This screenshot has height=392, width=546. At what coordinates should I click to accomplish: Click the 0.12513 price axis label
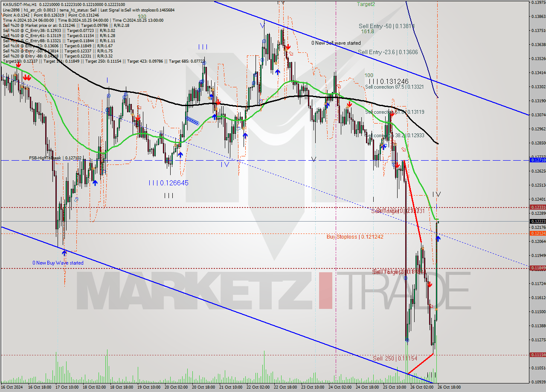[x=538, y=185]
